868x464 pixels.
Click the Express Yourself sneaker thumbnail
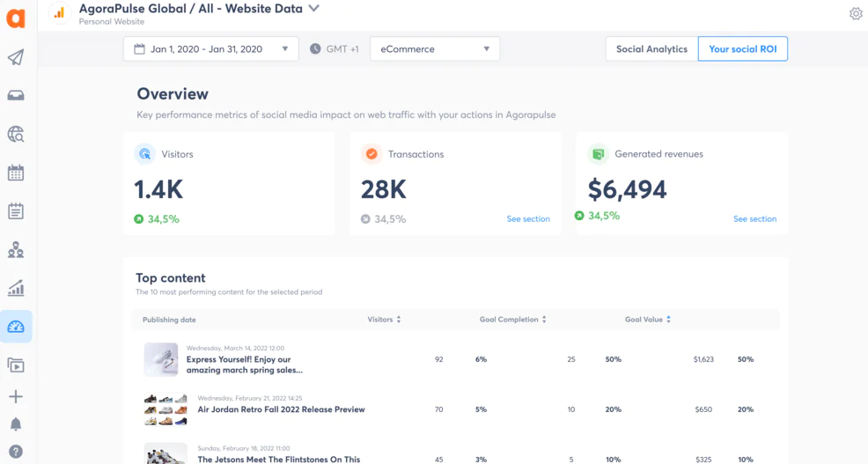161,359
